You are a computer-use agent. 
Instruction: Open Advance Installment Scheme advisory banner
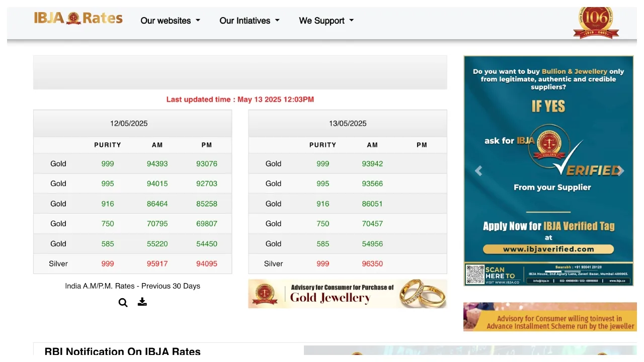coord(550,317)
